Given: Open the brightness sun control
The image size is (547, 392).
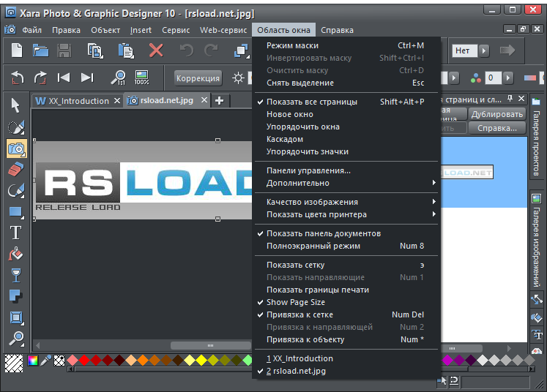Looking at the screenshot, I should pyautogui.click(x=238, y=78).
